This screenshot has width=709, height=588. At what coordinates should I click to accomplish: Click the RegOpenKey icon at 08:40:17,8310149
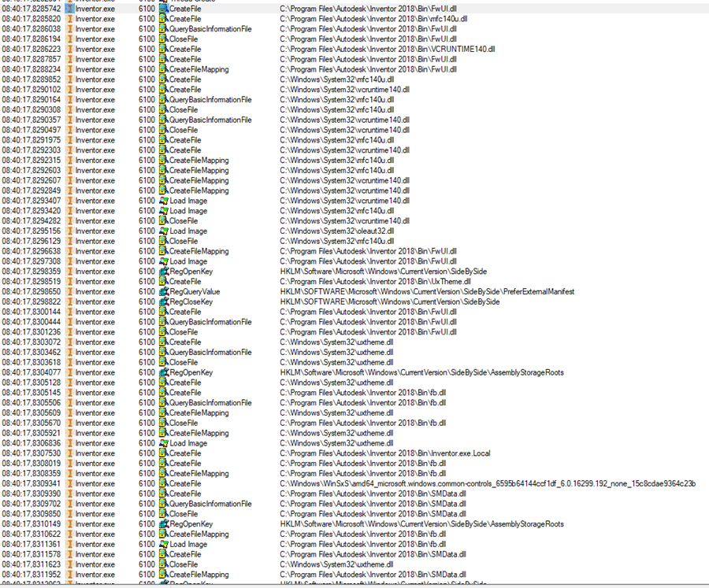[x=164, y=523]
